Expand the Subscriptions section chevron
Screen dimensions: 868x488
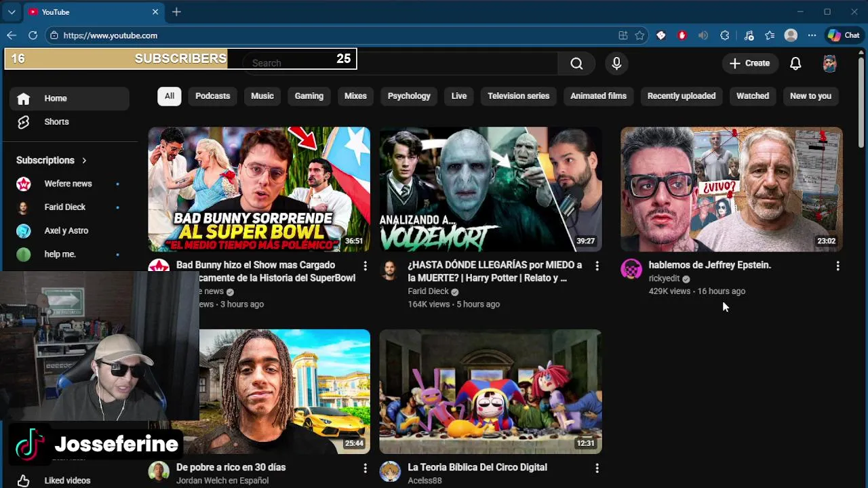(x=84, y=161)
